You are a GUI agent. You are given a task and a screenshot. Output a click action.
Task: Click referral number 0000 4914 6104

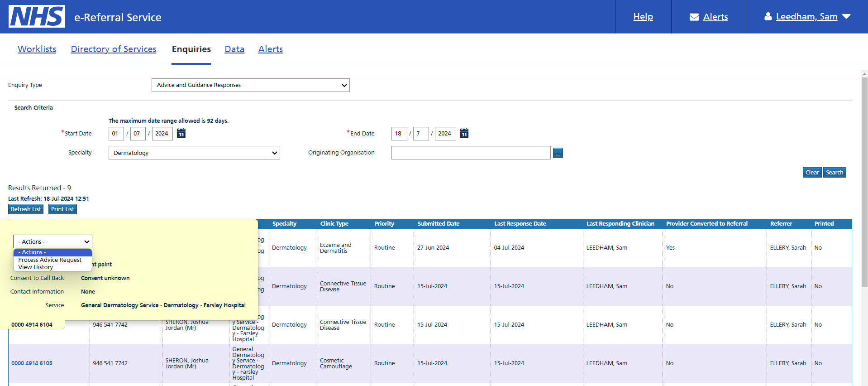32,325
